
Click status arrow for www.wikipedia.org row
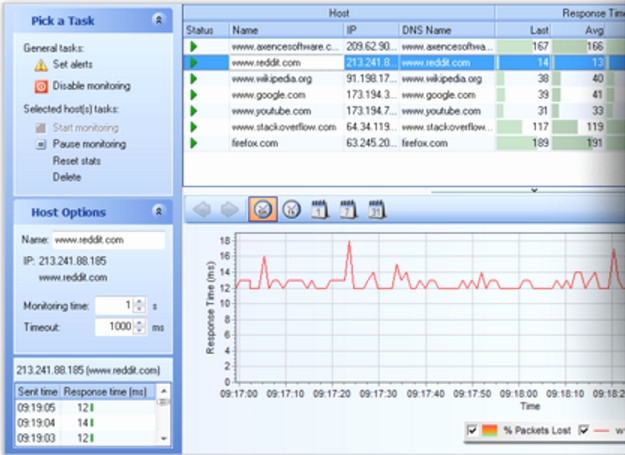click(x=194, y=78)
